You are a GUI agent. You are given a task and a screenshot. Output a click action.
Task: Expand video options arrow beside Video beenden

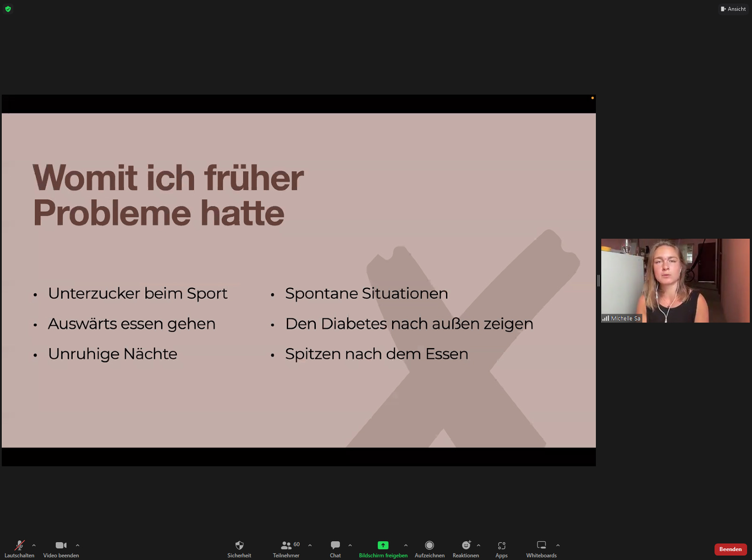pyautogui.click(x=78, y=545)
